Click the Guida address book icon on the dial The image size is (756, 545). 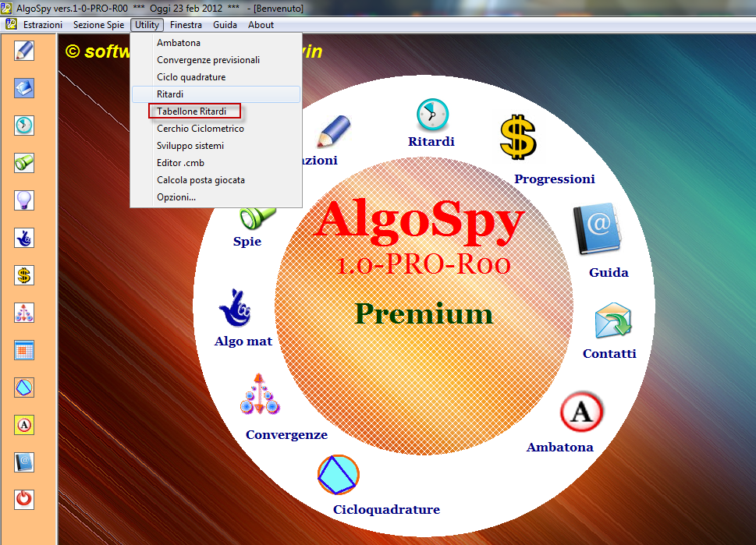(598, 229)
